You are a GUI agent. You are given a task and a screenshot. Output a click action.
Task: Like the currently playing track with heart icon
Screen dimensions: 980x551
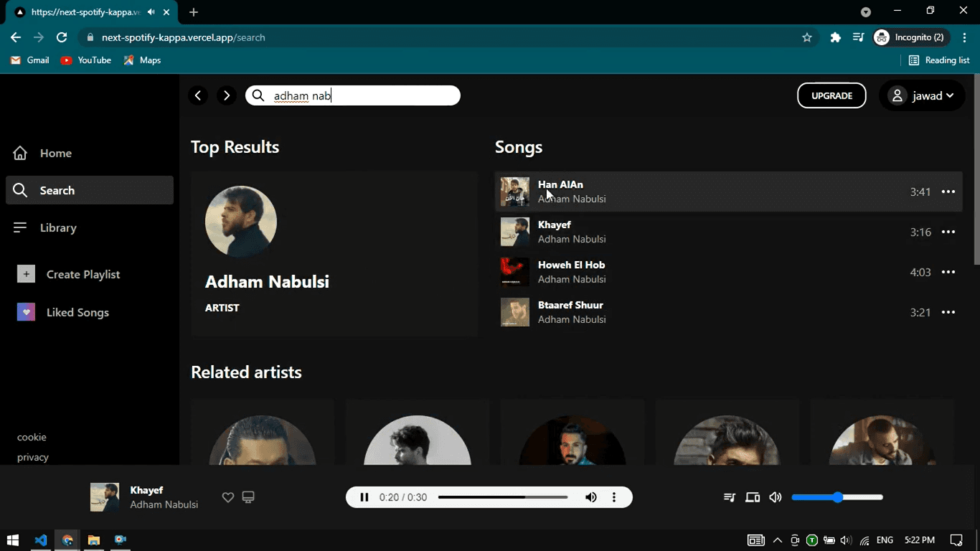tap(228, 497)
